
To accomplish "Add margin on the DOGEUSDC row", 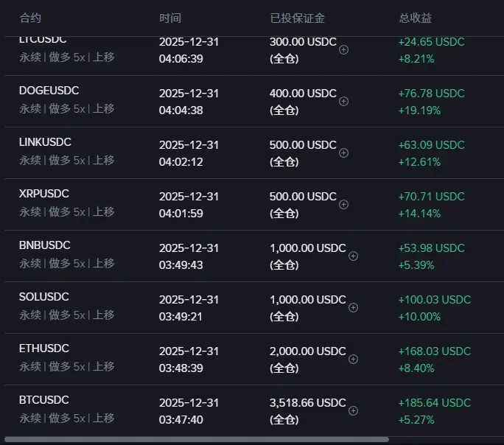I will (343, 101).
